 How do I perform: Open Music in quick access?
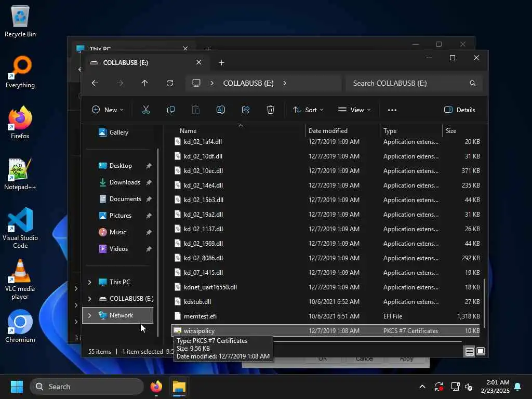pyautogui.click(x=119, y=232)
